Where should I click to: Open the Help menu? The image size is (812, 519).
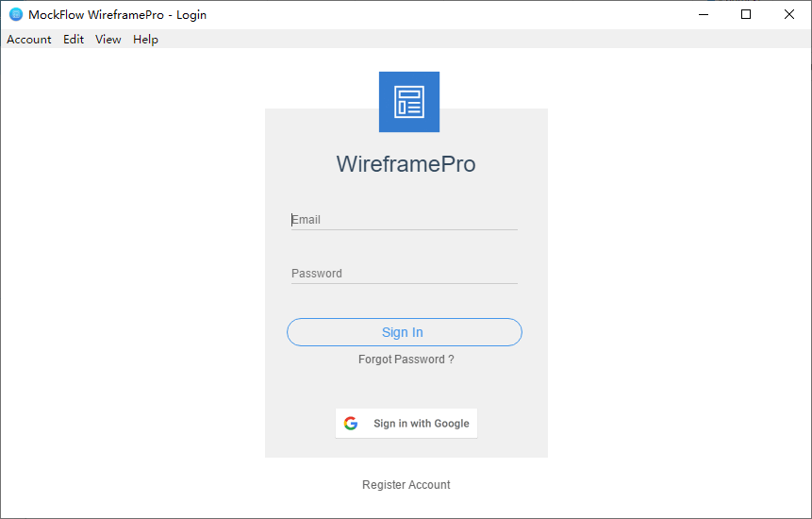click(x=145, y=40)
